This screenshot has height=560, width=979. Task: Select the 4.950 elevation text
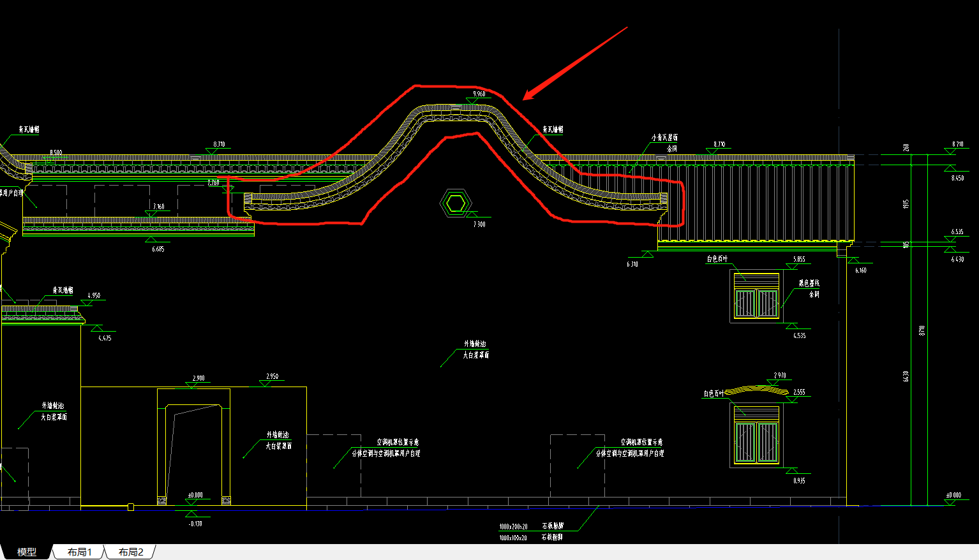click(94, 296)
